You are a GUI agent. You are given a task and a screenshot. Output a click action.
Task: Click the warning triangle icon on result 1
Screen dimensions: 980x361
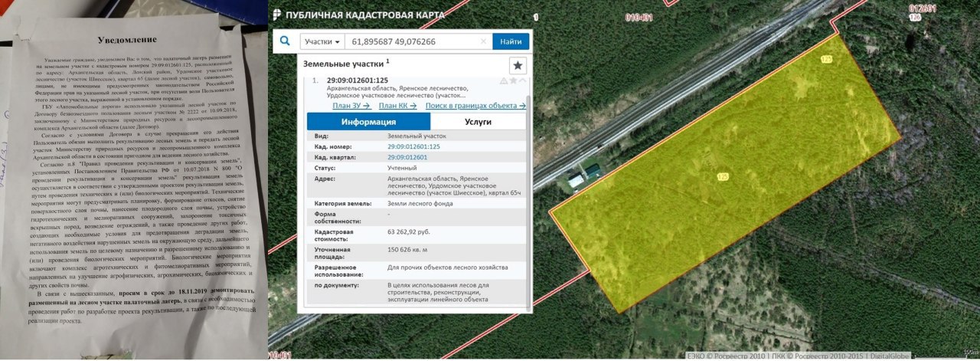coord(503,80)
